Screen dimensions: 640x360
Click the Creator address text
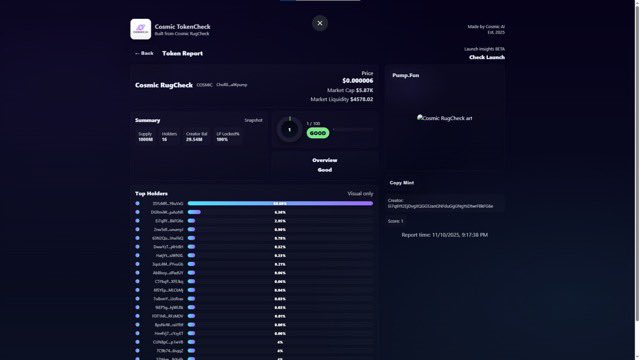(x=440, y=206)
